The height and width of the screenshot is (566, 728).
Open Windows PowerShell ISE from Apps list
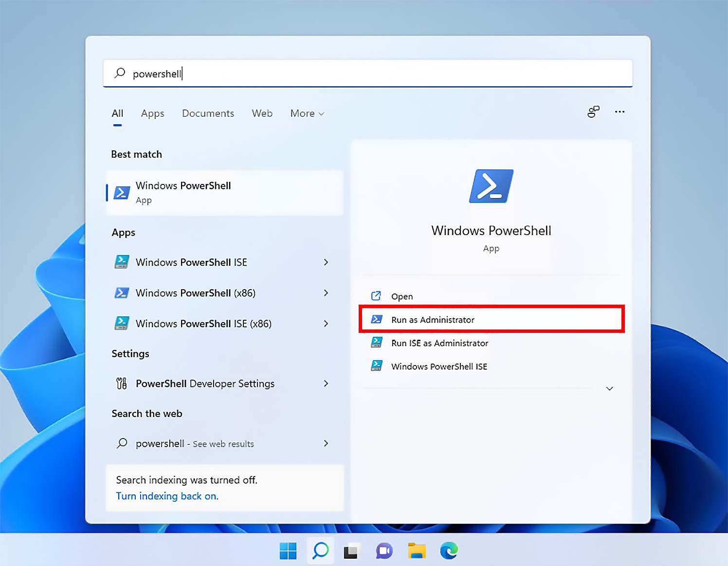(225, 262)
